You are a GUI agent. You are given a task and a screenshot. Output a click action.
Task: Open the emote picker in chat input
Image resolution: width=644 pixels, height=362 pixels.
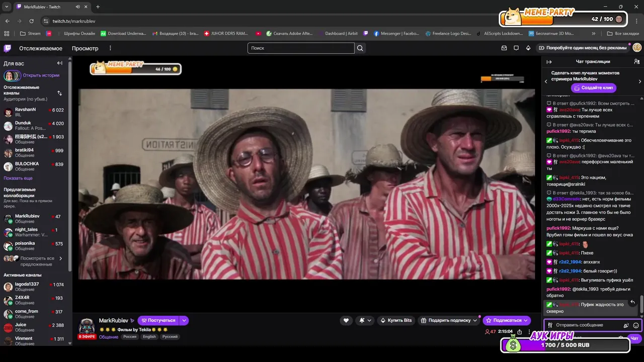(x=636, y=325)
